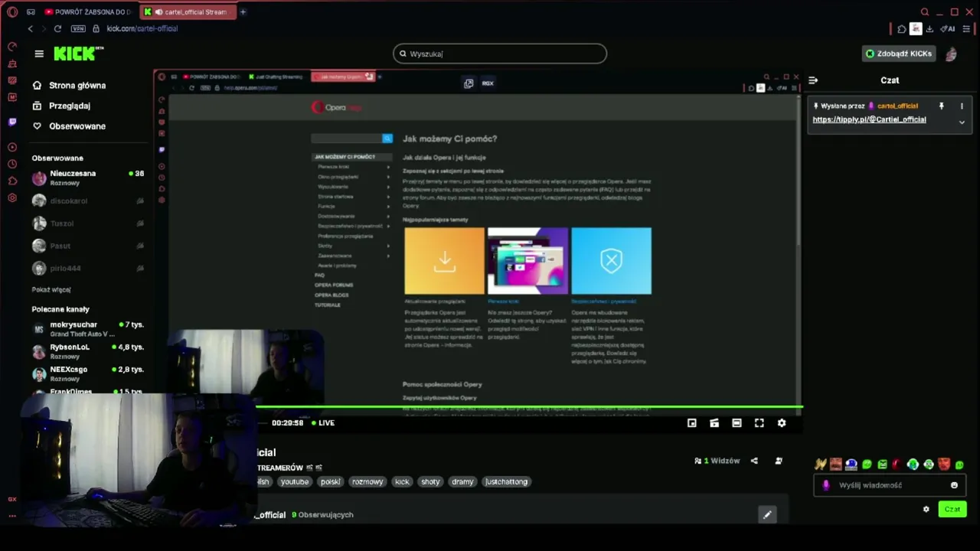This screenshot has width=980, height=551.
Task: Click the polski stream tag
Action: 330,482
